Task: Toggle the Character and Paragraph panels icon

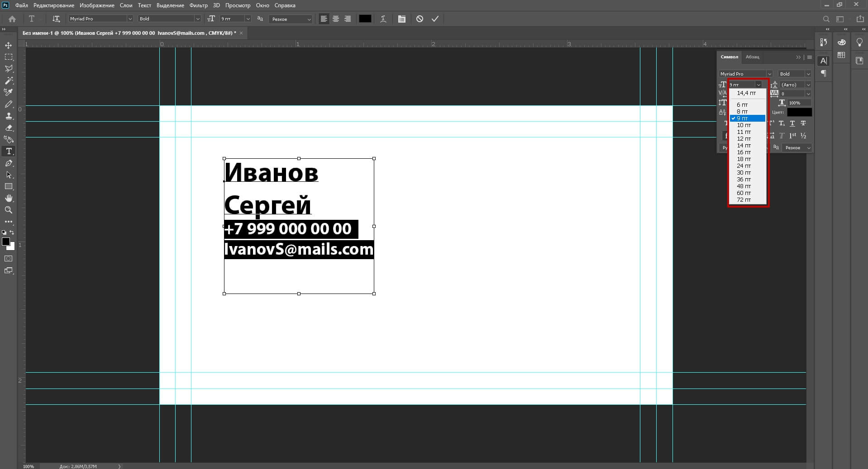Action: click(402, 19)
